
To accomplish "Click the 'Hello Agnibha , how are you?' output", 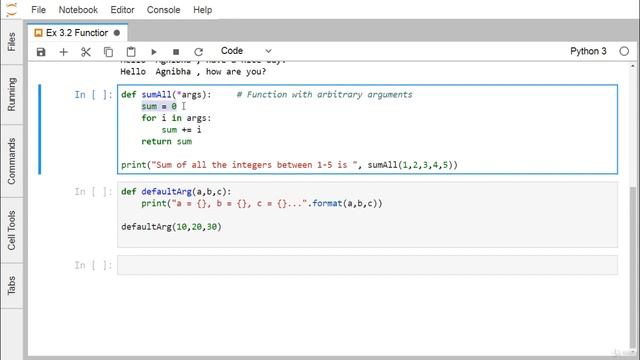I will click(x=193, y=71).
